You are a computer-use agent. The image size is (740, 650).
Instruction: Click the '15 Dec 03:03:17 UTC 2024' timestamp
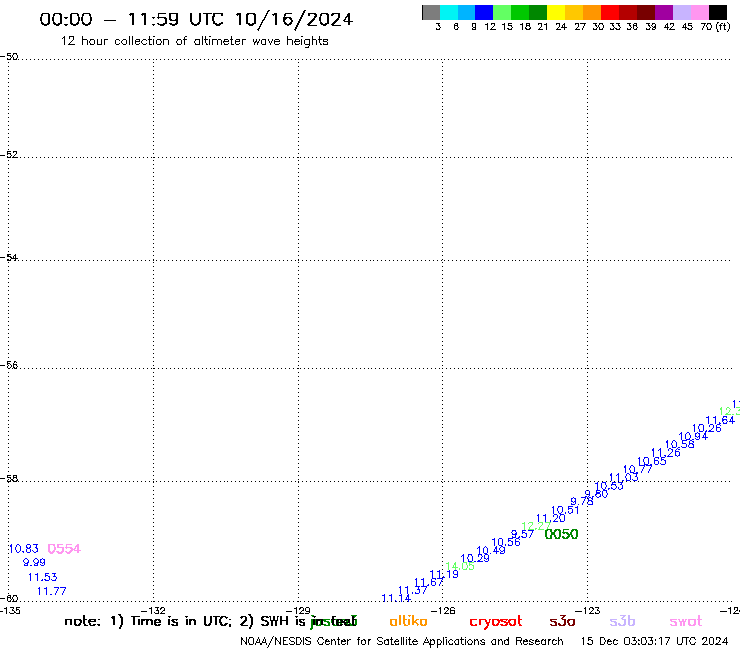[655, 641]
